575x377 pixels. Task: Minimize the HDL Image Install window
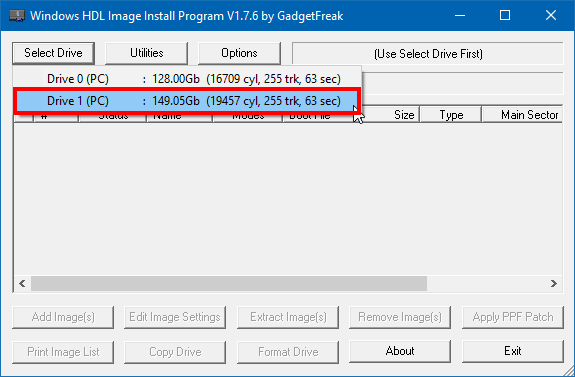[x=460, y=15]
